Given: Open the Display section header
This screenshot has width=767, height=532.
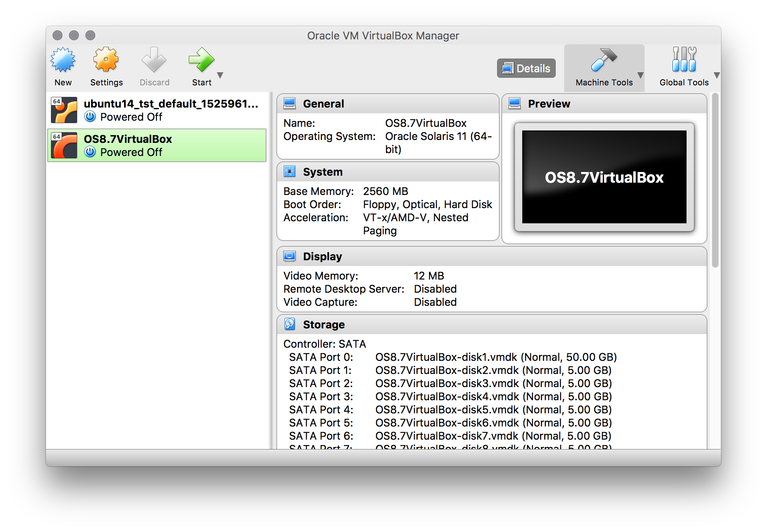Looking at the screenshot, I should [x=492, y=257].
